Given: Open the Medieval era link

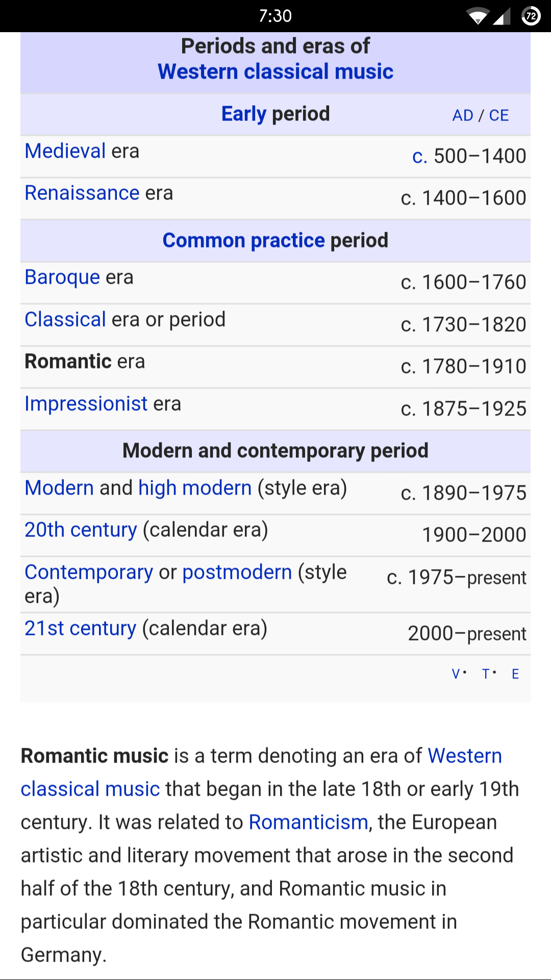Looking at the screenshot, I should 65,151.
